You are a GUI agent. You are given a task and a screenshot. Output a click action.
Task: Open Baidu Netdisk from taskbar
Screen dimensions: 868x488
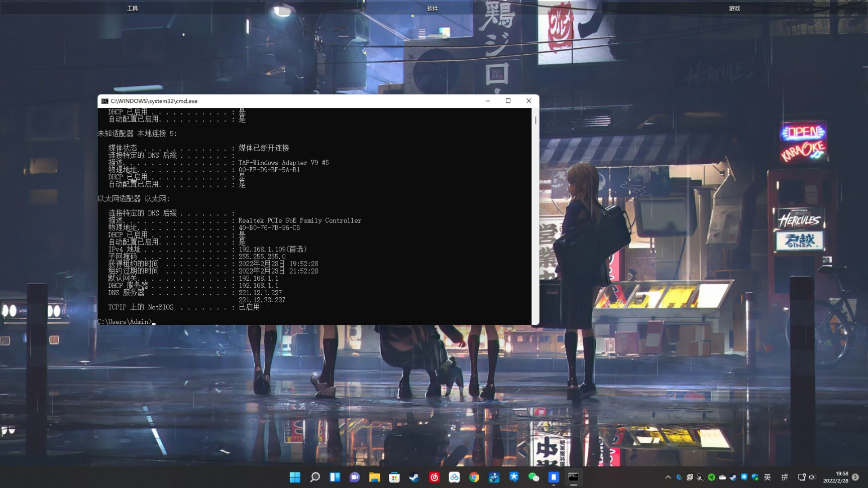coord(454,477)
